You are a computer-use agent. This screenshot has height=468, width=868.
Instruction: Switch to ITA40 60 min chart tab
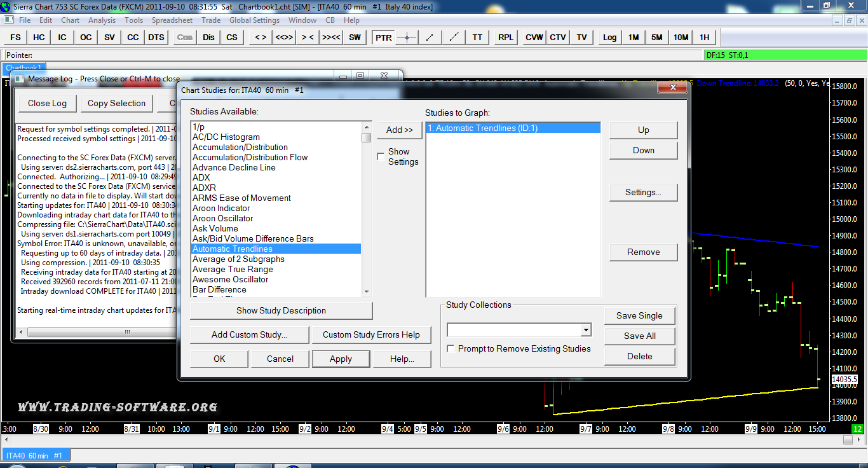click(35, 456)
